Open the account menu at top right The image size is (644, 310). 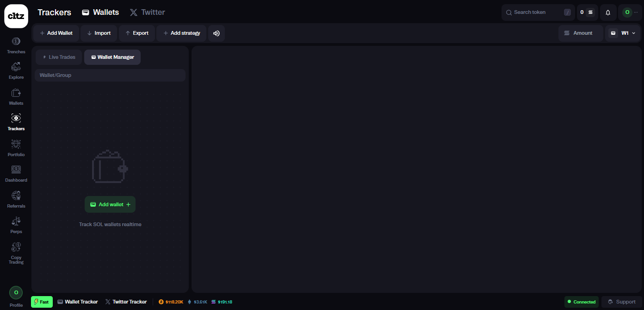pos(630,13)
